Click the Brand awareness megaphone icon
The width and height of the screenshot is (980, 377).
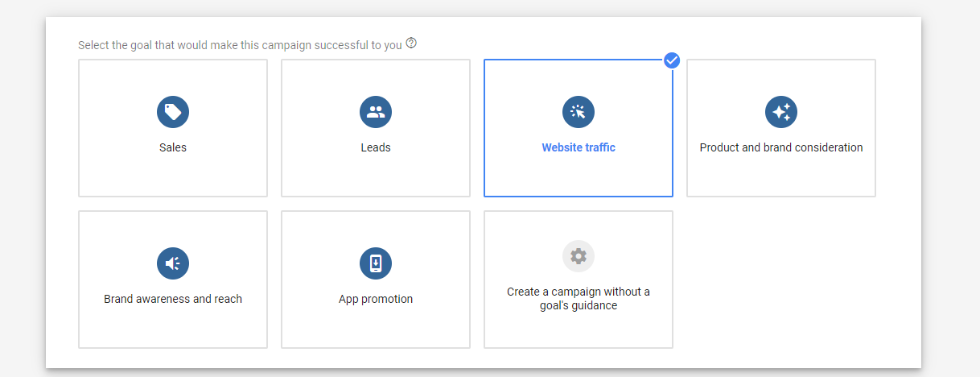pos(173,263)
